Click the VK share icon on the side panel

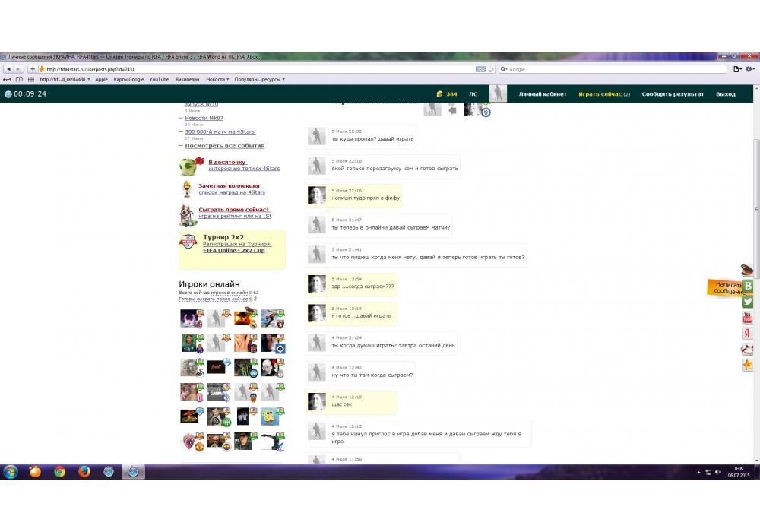click(748, 286)
